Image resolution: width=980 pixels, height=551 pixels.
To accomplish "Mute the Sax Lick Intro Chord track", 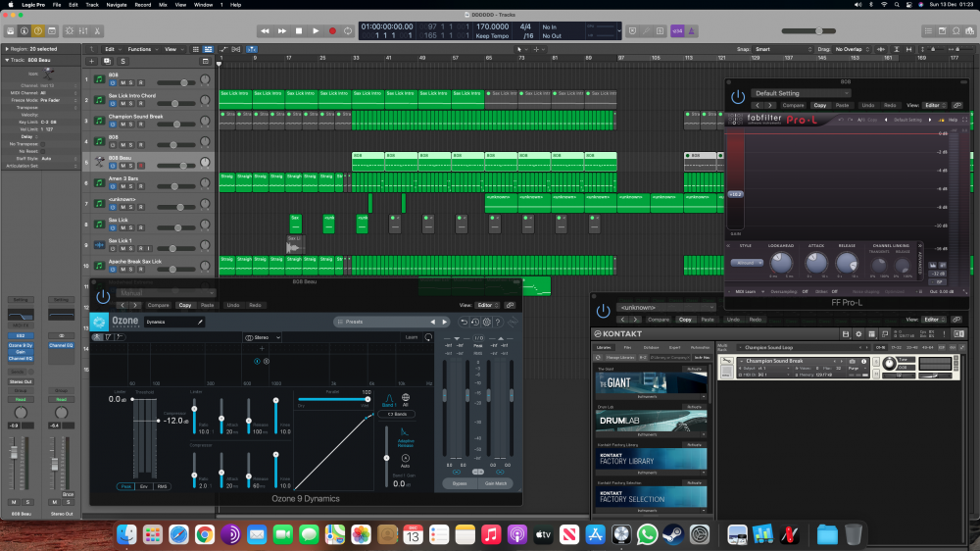I will (123, 103).
